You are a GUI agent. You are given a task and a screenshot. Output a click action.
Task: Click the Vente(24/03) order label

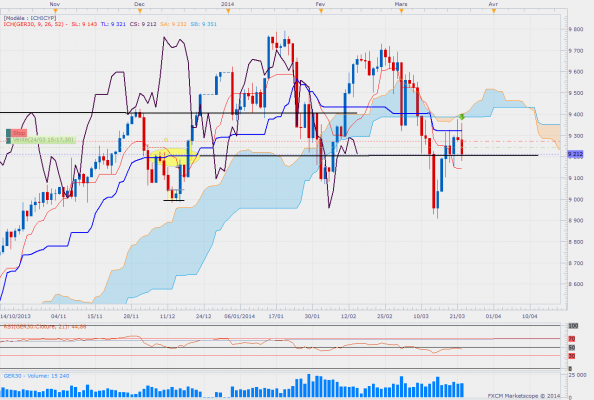(x=43, y=140)
